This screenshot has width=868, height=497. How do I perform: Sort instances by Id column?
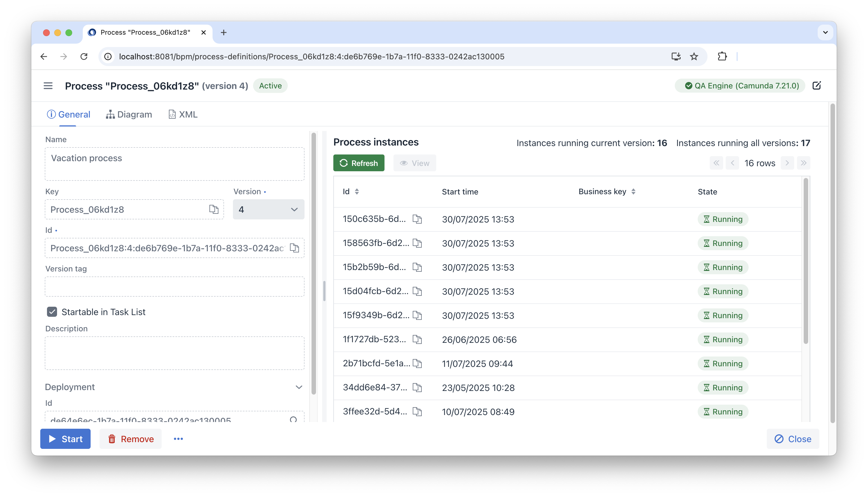pos(357,191)
